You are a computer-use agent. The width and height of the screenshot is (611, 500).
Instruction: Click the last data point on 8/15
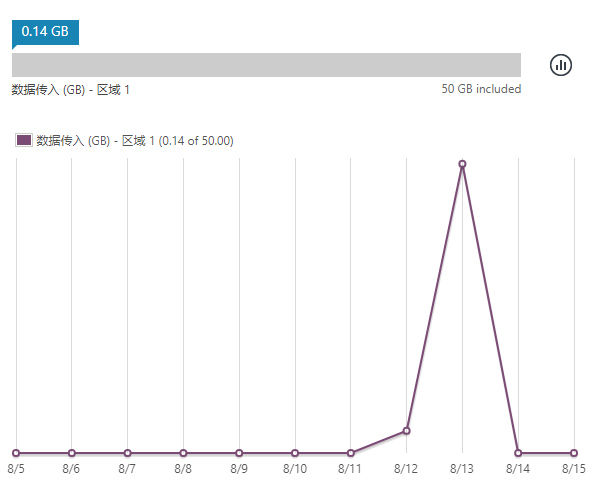coord(574,453)
